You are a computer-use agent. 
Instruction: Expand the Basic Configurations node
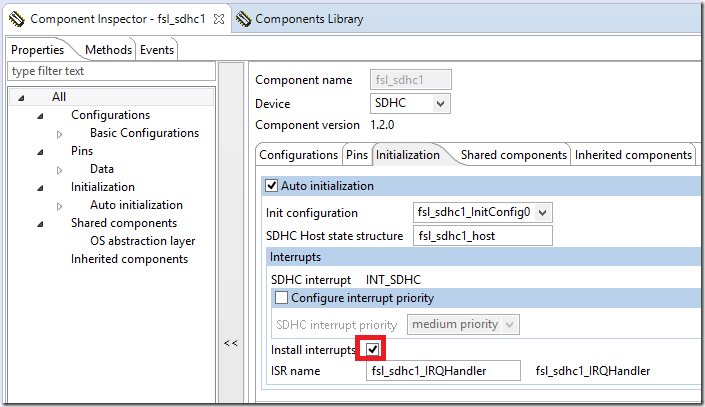coord(59,134)
